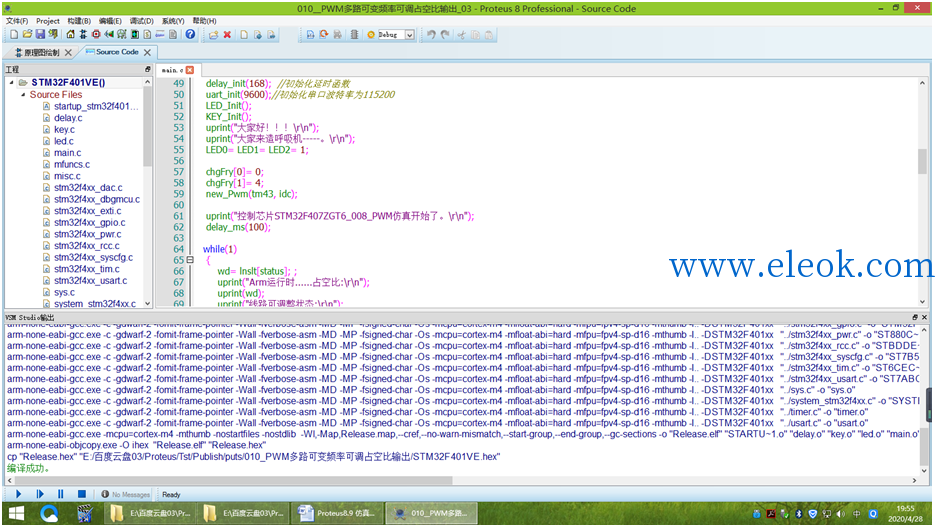Click the project tree vertical scrollbar thumb

[x=147, y=127]
